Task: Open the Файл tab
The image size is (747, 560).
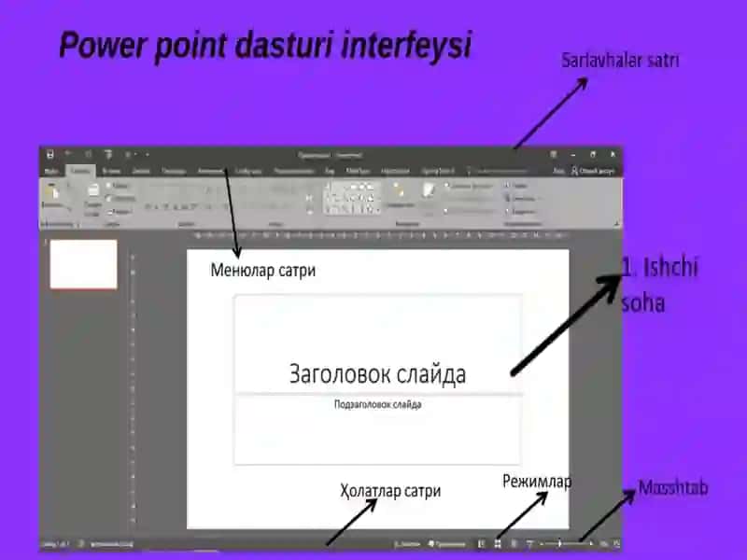Action: tap(51, 171)
